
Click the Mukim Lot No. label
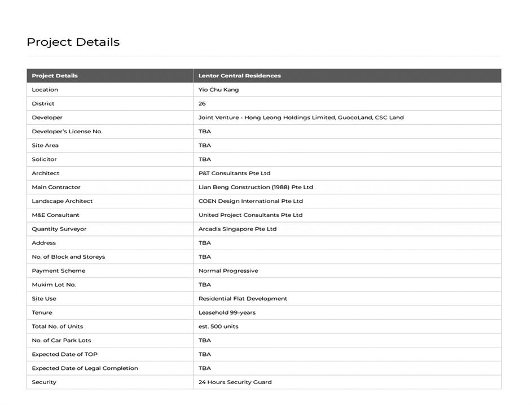pyautogui.click(x=54, y=285)
